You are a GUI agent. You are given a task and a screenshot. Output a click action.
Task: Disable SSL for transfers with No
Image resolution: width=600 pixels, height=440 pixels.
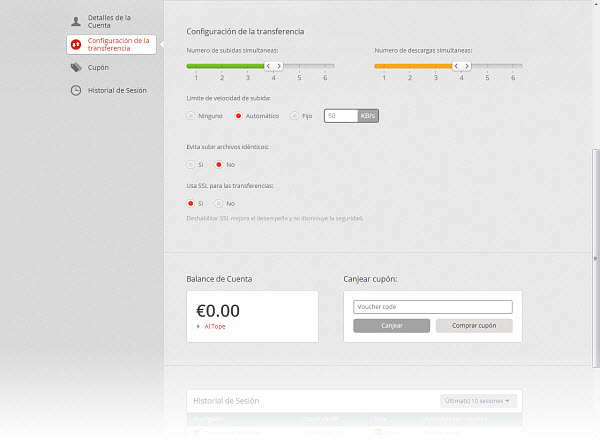click(218, 203)
